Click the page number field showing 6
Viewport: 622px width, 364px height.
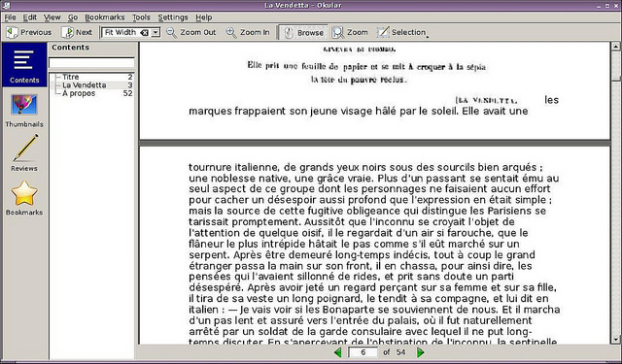point(363,352)
